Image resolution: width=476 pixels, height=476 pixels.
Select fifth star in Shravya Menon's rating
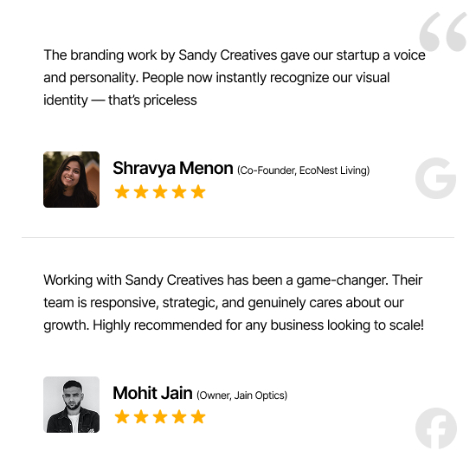pos(198,191)
